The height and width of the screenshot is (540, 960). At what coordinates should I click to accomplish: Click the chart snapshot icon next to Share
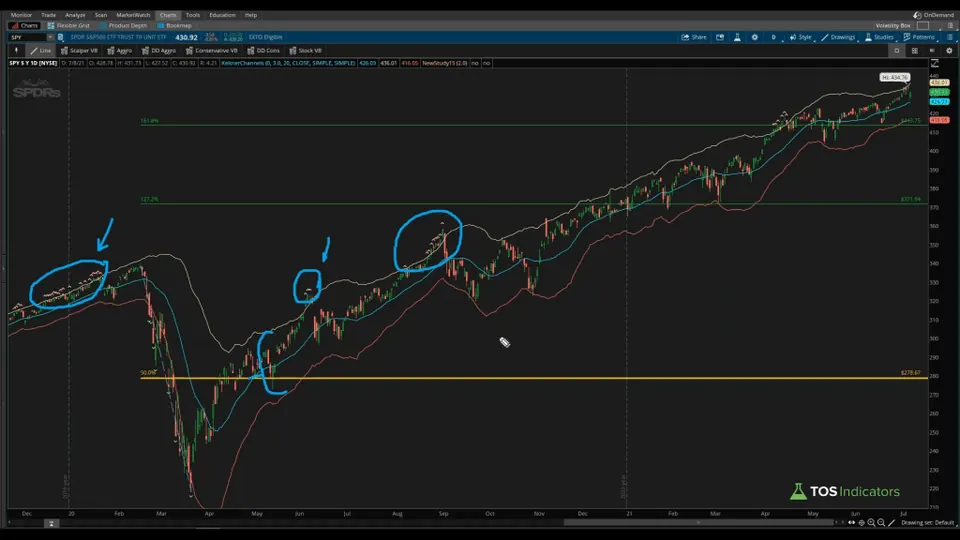coord(720,37)
